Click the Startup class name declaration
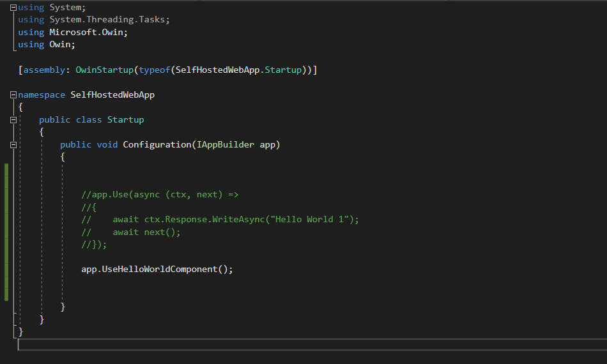The width and height of the screenshot is (607, 364). 125,120
